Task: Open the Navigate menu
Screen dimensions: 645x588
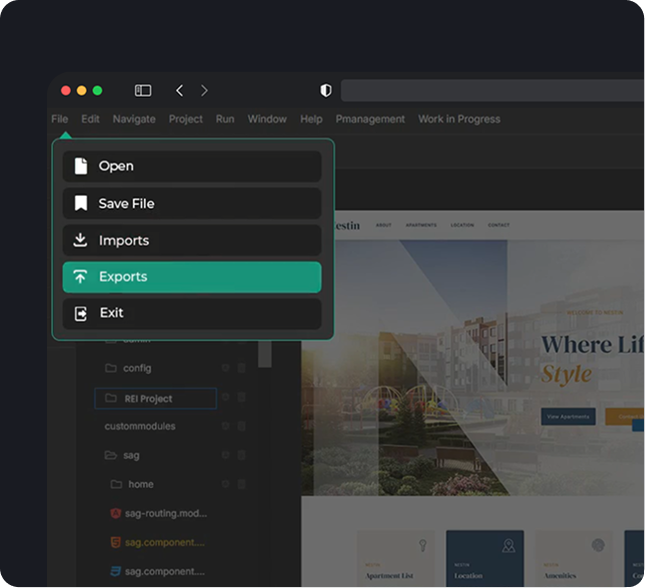Action: tap(134, 119)
